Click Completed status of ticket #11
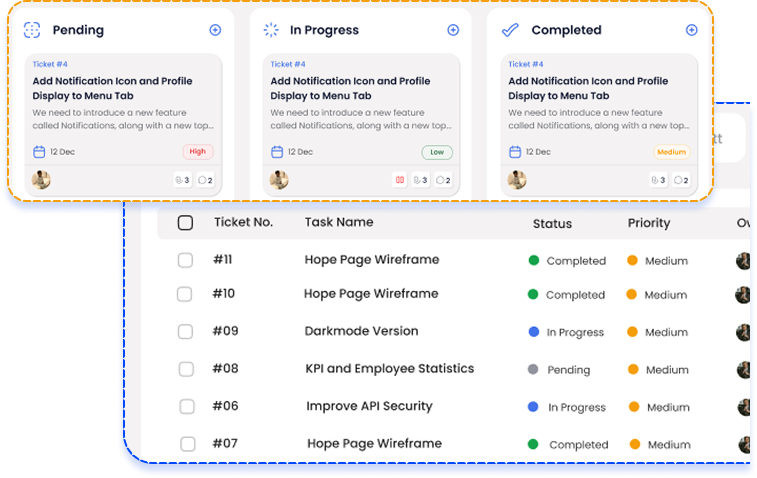The image size is (757, 478). tap(567, 261)
